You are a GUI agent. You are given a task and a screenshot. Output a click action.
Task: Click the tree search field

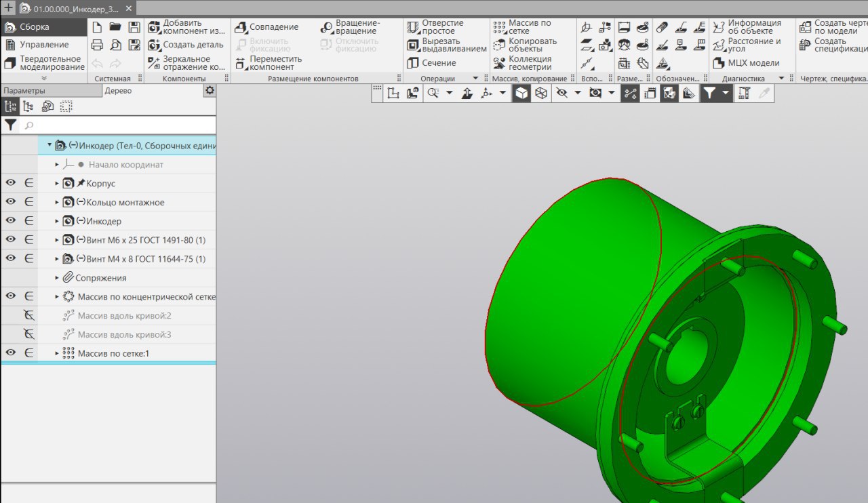click(x=119, y=125)
